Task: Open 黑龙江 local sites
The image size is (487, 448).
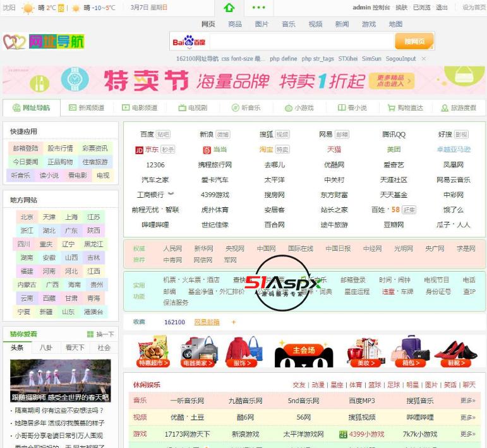Action: coord(93,244)
